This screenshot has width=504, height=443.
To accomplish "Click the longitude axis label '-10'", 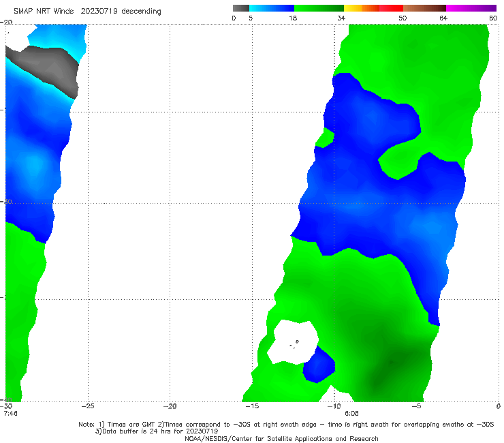I will (x=334, y=406).
